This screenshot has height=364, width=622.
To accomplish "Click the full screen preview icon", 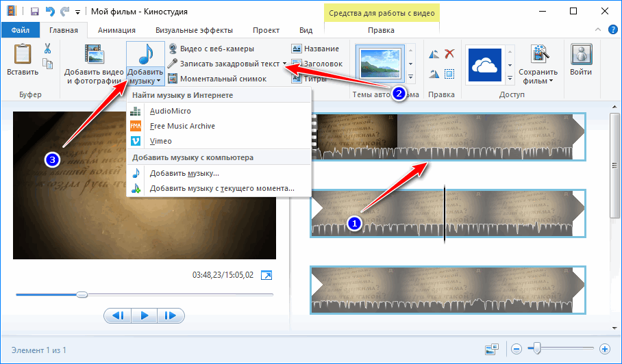I will click(x=266, y=275).
